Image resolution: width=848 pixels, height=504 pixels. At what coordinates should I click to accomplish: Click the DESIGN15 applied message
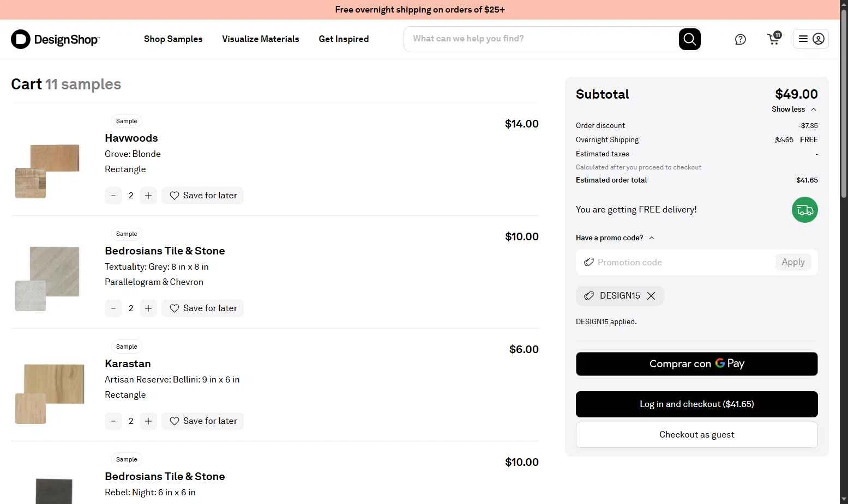click(x=606, y=321)
